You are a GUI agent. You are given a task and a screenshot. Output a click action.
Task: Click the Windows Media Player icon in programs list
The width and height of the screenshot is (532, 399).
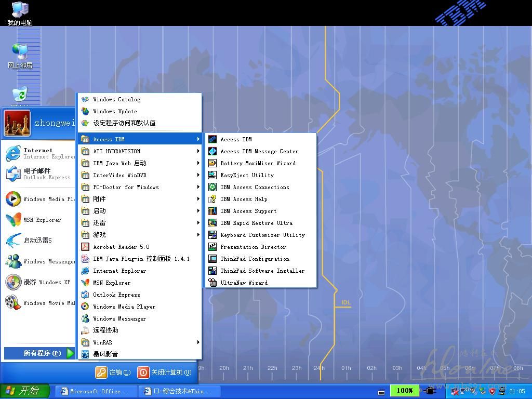coord(85,307)
